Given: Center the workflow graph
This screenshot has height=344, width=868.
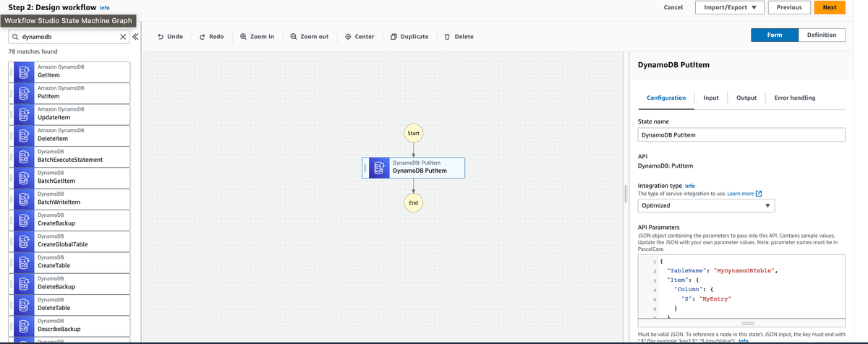Looking at the screenshot, I should click(359, 36).
